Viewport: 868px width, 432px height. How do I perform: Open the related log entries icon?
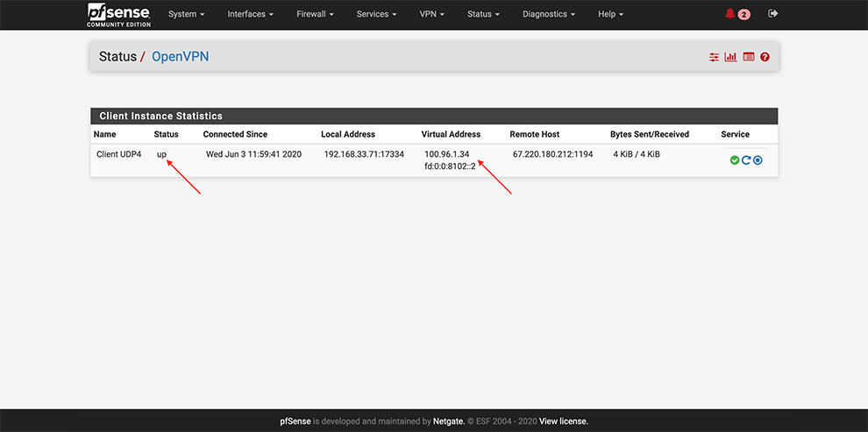click(x=748, y=57)
